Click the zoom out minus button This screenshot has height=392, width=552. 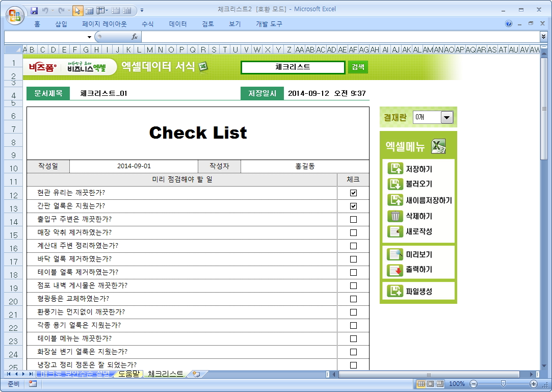(474, 384)
